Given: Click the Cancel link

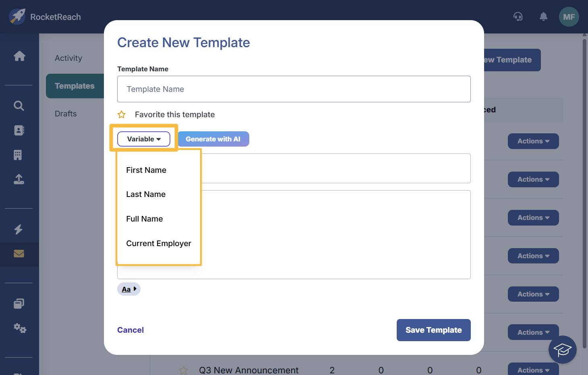Looking at the screenshot, I should 130,330.
